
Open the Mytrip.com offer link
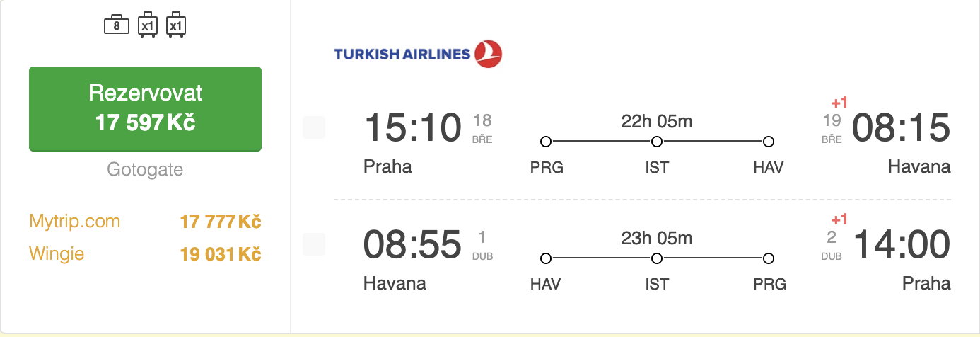click(x=75, y=221)
